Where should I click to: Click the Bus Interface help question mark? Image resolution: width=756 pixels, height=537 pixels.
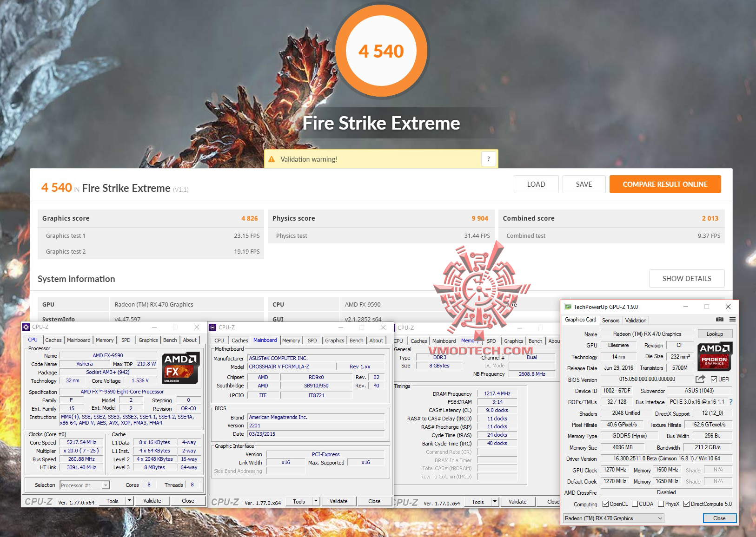731,402
